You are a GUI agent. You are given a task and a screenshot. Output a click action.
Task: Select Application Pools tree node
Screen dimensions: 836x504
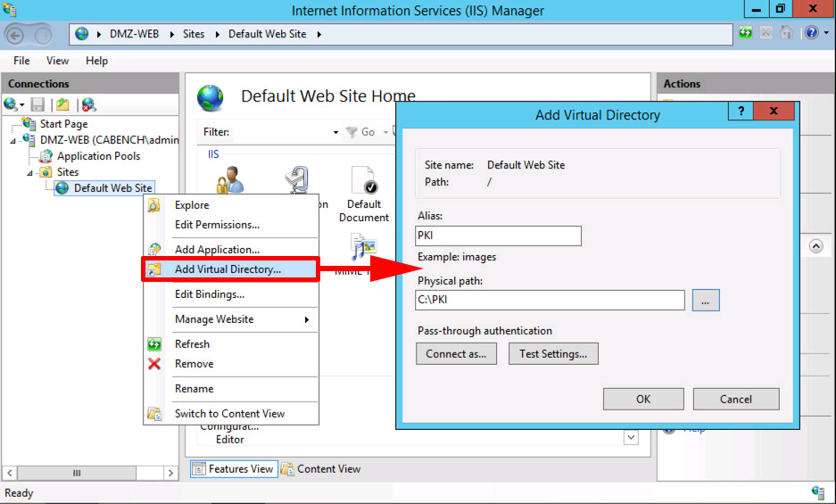[99, 156]
